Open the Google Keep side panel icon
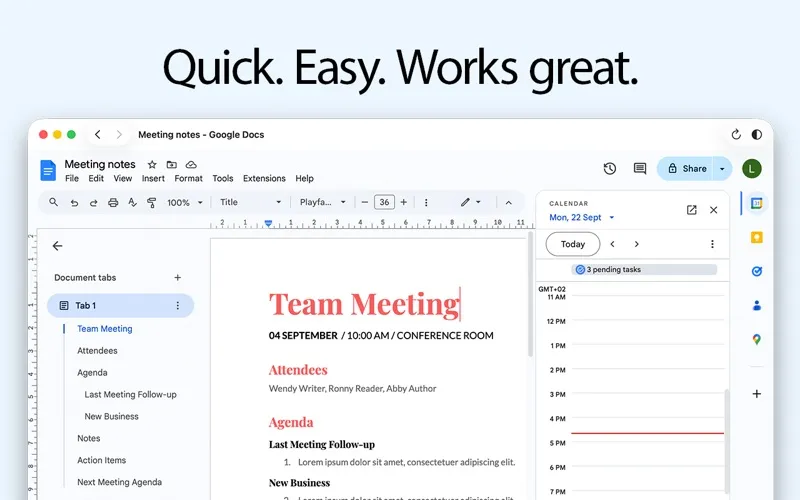 (x=757, y=237)
